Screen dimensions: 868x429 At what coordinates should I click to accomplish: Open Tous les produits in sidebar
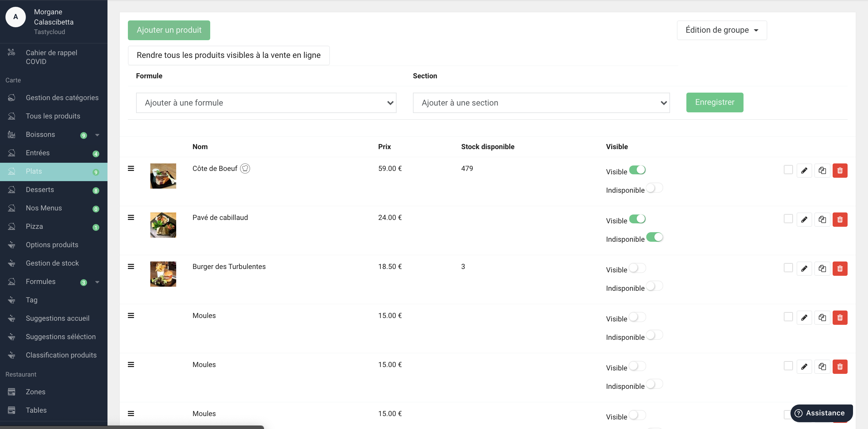coord(54,116)
